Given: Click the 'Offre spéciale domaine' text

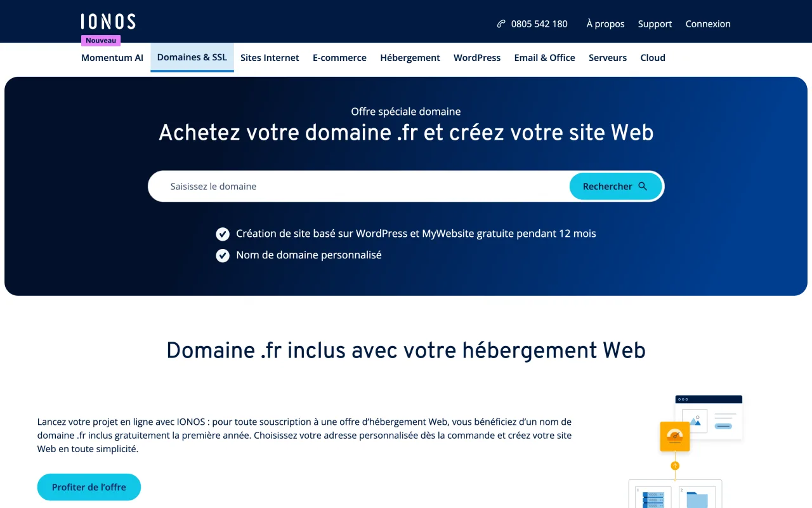Looking at the screenshot, I should (406, 112).
